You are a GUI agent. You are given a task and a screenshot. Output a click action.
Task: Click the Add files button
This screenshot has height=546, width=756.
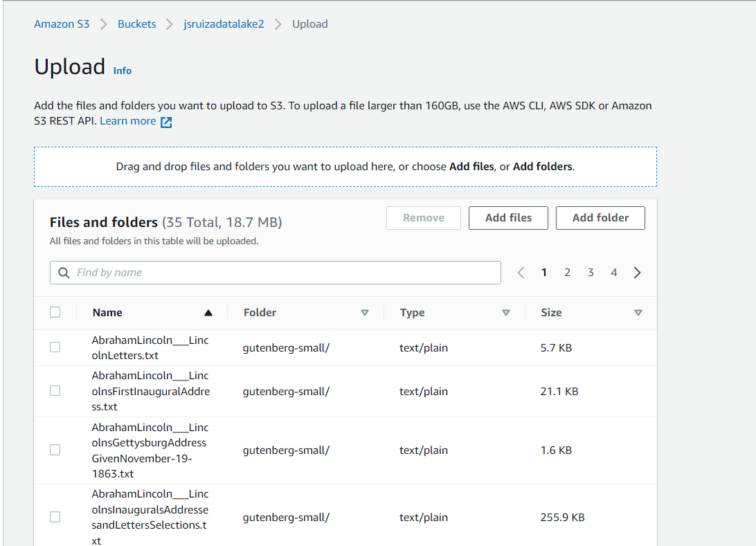click(508, 217)
